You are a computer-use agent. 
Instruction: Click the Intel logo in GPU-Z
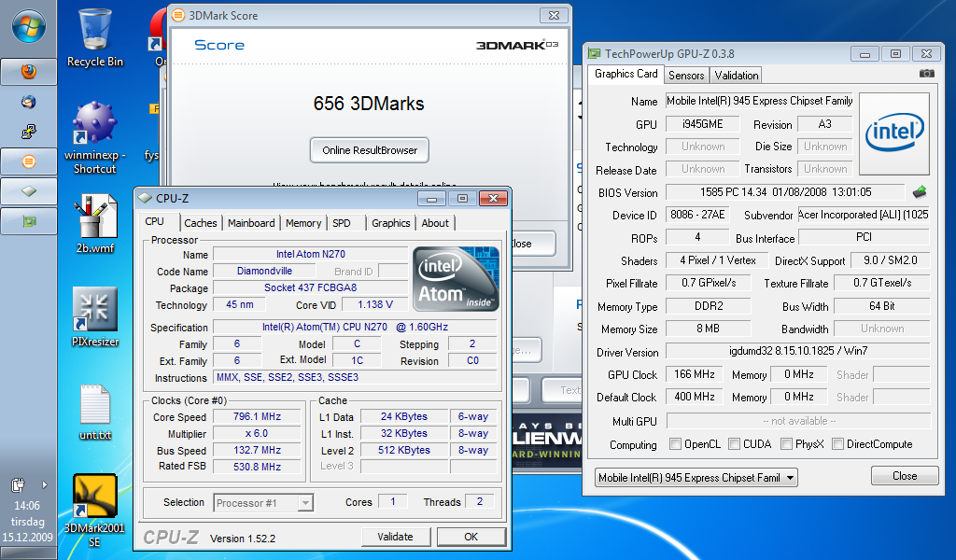(x=894, y=133)
